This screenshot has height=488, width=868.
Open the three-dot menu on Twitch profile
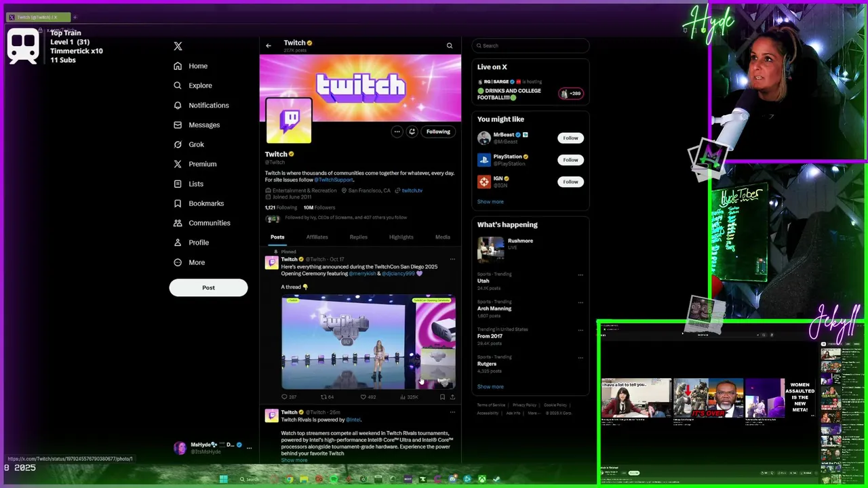pos(397,131)
